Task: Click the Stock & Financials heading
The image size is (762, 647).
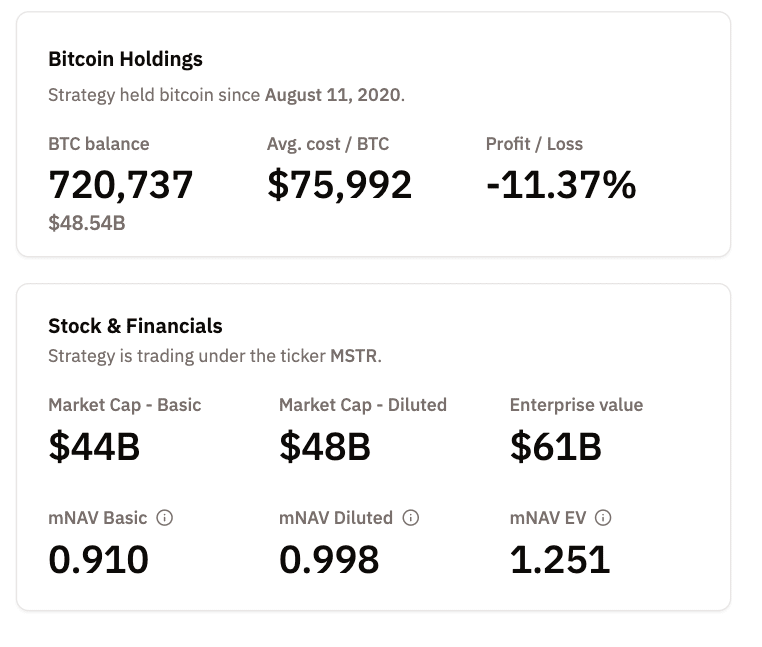Action: click(135, 326)
